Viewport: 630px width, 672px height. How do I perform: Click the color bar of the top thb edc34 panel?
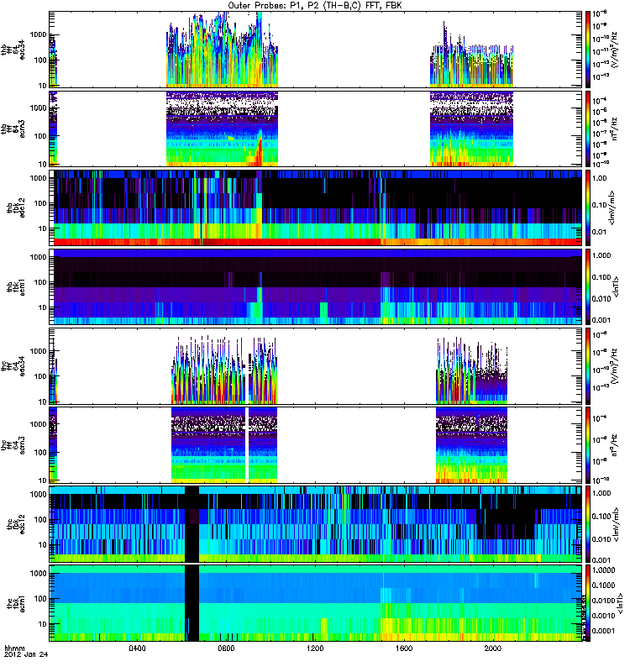[588, 49]
